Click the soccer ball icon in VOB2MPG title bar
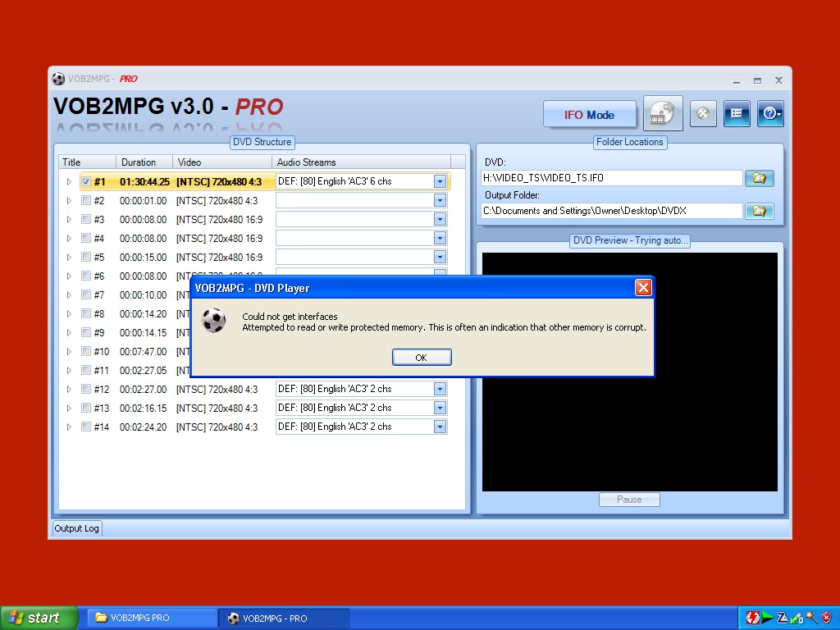The height and width of the screenshot is (630, 840). click(x=58, y=79)
